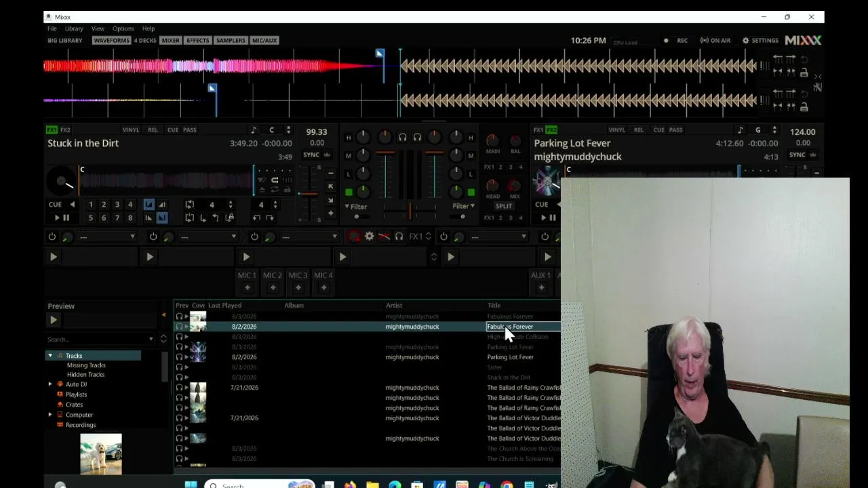Adjust the left deck tempo slider

tap(309, 194)
